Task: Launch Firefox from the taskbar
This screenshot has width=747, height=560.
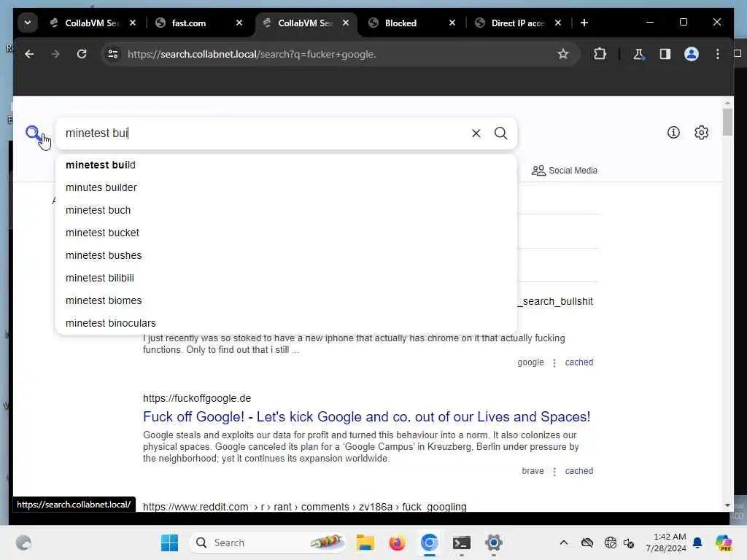Action: coord(397,542)
